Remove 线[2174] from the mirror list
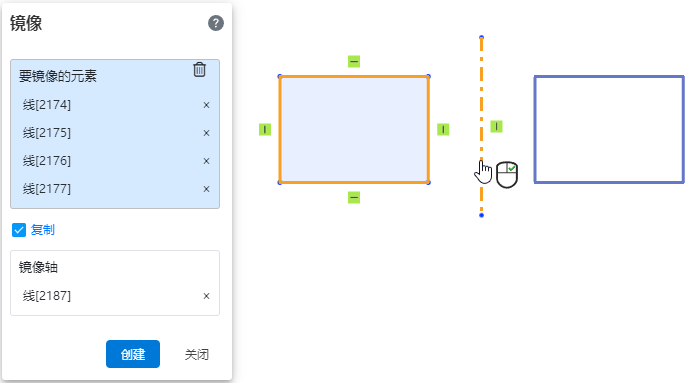 (x=206, y=105)
